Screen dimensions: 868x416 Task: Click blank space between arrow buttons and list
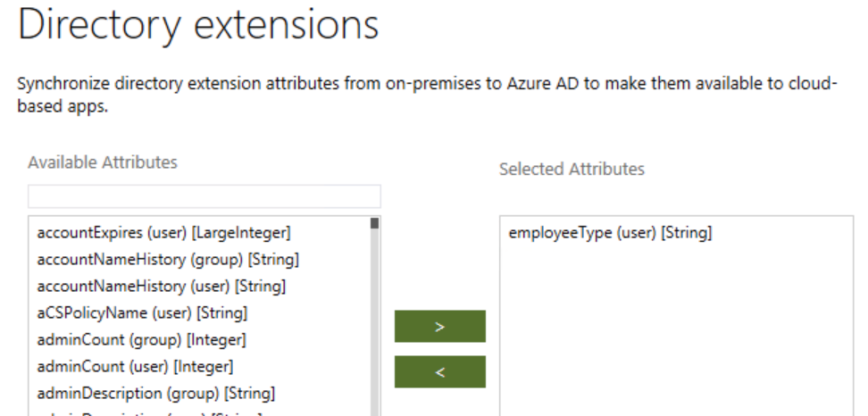pyautogui.click(x=440, y=265)
